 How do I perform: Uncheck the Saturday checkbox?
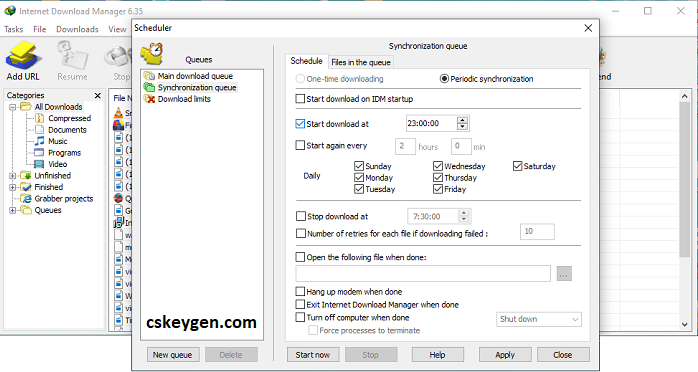pos(517,166)
